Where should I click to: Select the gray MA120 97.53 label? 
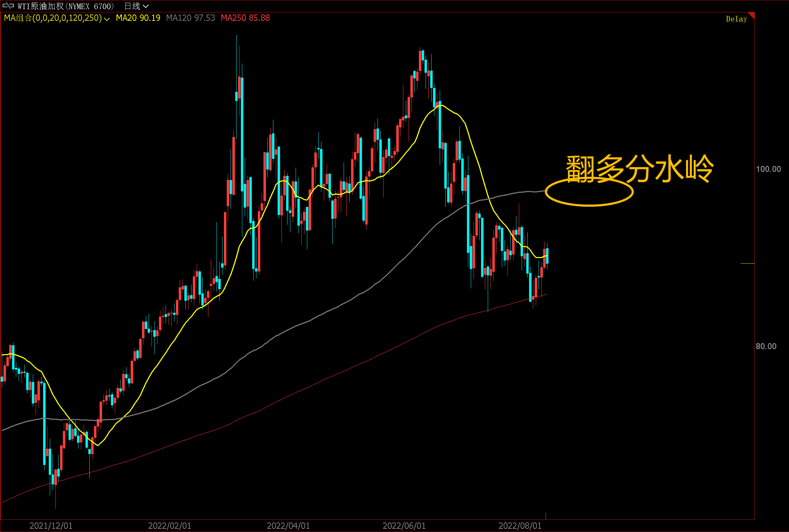190,18
